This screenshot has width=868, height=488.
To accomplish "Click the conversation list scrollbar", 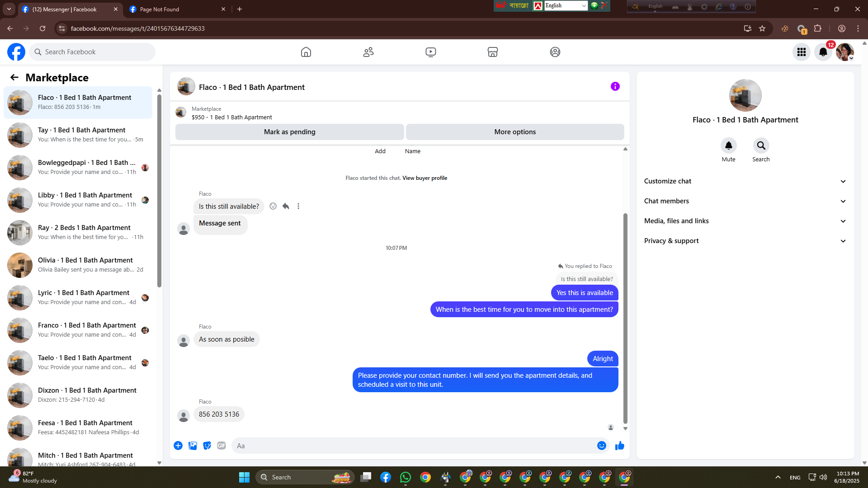I will pyautogui.click(x=159, y=190).
